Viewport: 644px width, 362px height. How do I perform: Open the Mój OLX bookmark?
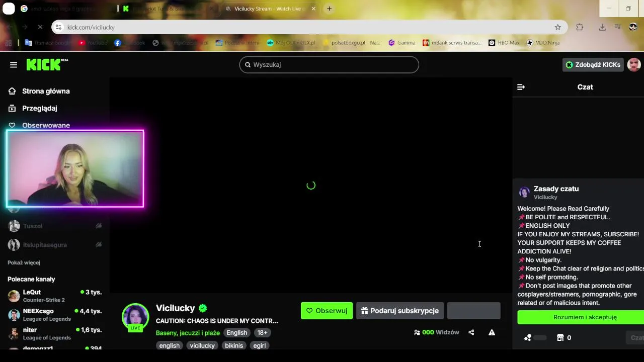pos(291,43)
